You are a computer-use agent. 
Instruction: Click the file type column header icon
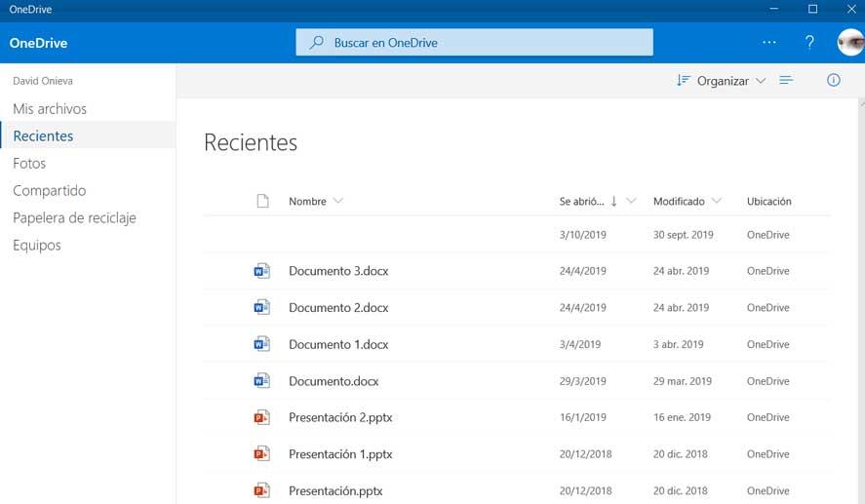[263, 201]
